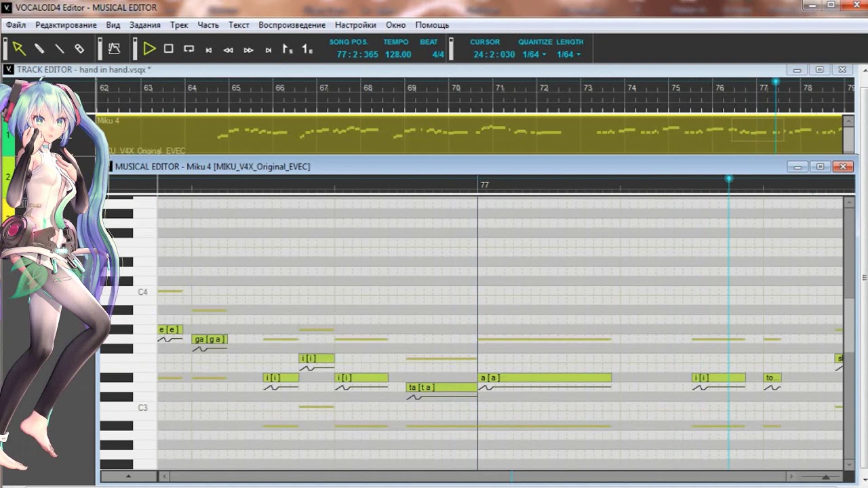Close the Musical Editor window
Viewport: 868px width, 488px height.
coord(843,166)
